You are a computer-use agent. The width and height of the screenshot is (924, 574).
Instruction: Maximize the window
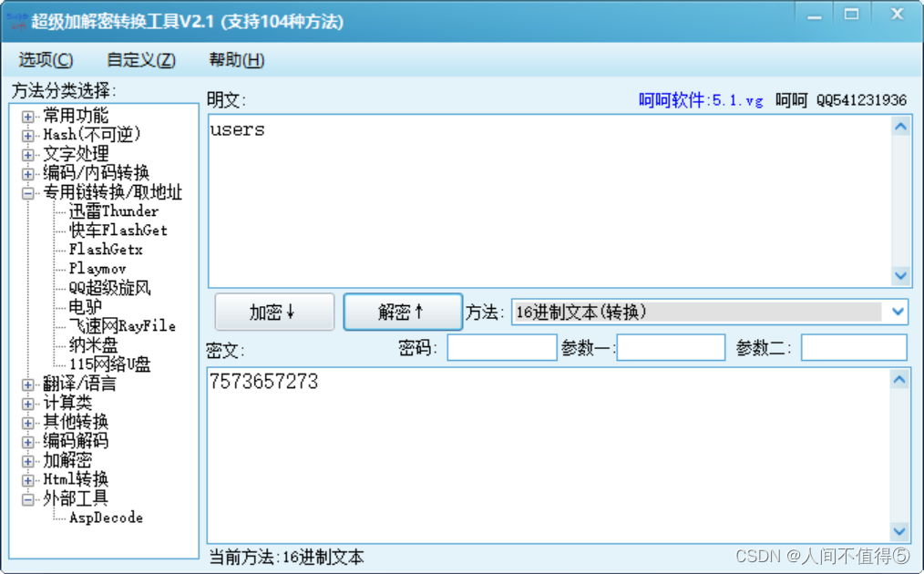pyautogui.click(x=851, y=15)
